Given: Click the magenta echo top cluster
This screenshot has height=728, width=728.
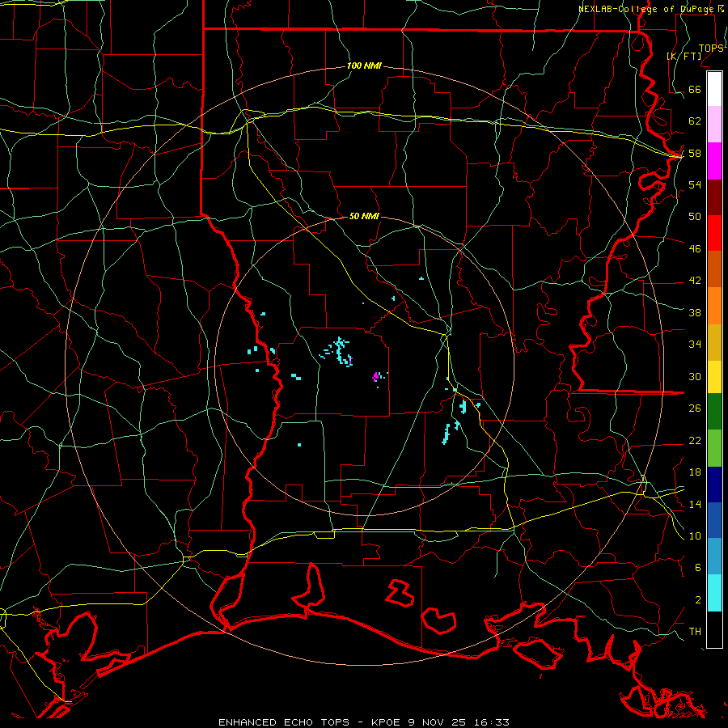Looking at the screenshot, I should [376, 376].
